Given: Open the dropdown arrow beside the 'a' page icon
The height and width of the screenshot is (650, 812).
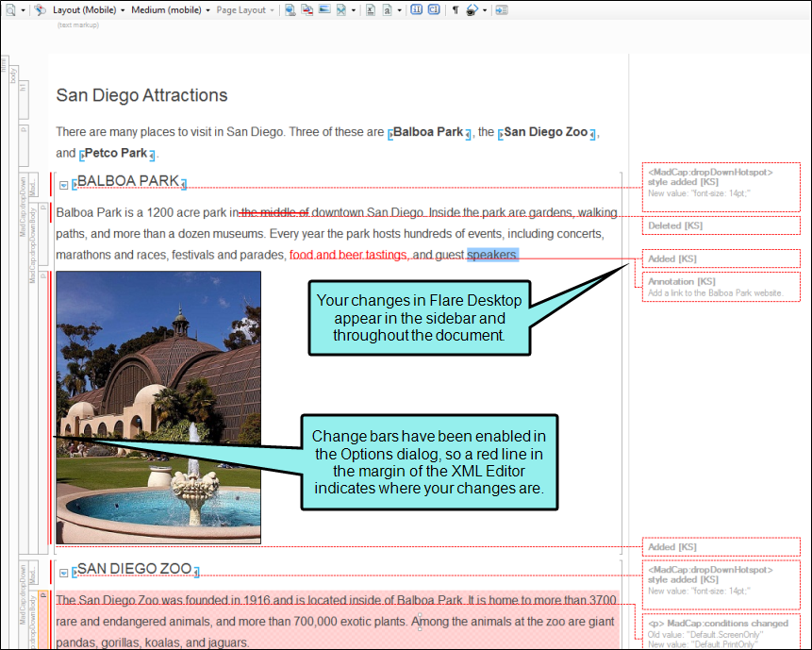Looking at the screenshot, I should (x=399, y=10).
